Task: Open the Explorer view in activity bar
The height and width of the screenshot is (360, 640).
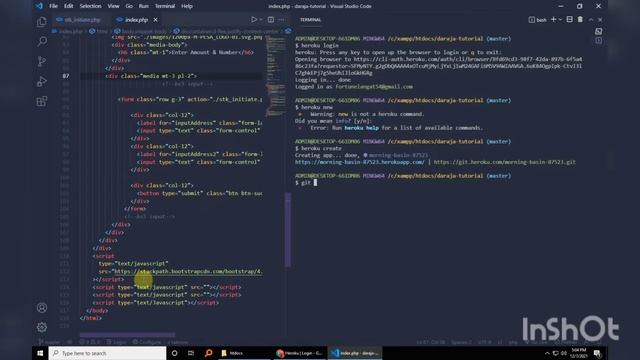Action: 42,22
